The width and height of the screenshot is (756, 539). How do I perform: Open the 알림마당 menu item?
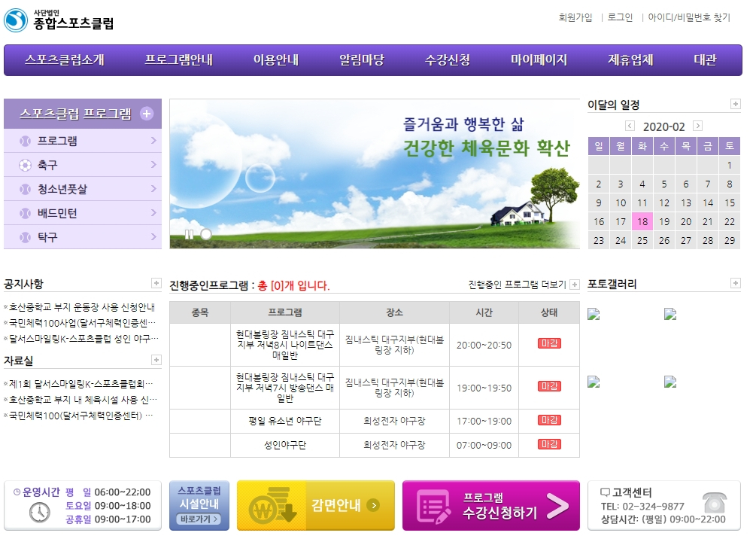click(x=361, y=60)
